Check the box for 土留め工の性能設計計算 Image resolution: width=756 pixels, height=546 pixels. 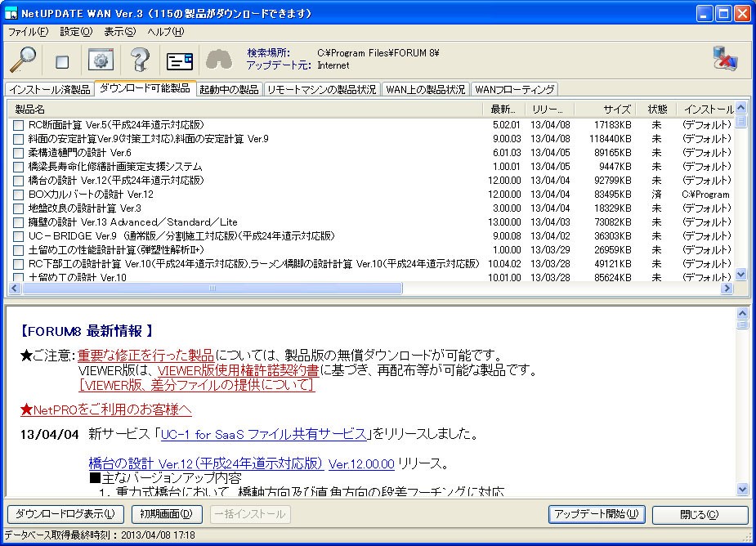coord(18,250)
